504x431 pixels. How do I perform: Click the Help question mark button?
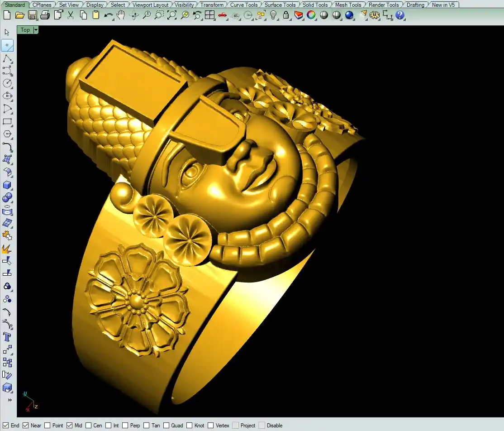tap(400, 15)
